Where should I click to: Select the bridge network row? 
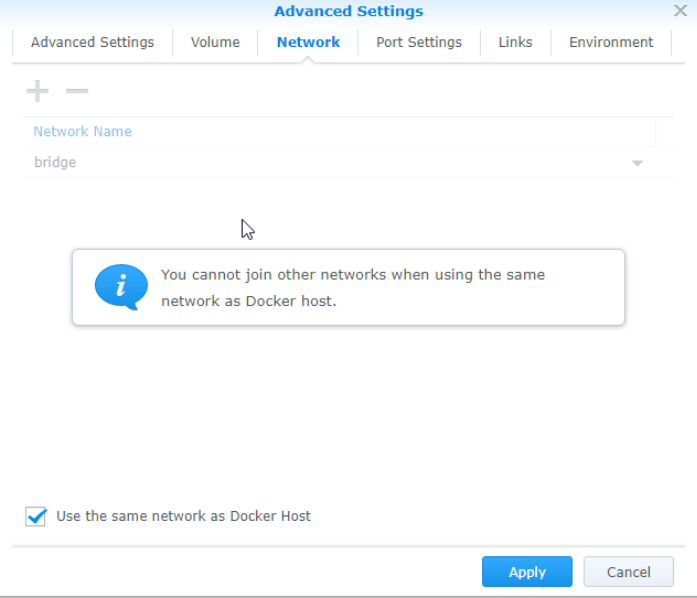348,162
